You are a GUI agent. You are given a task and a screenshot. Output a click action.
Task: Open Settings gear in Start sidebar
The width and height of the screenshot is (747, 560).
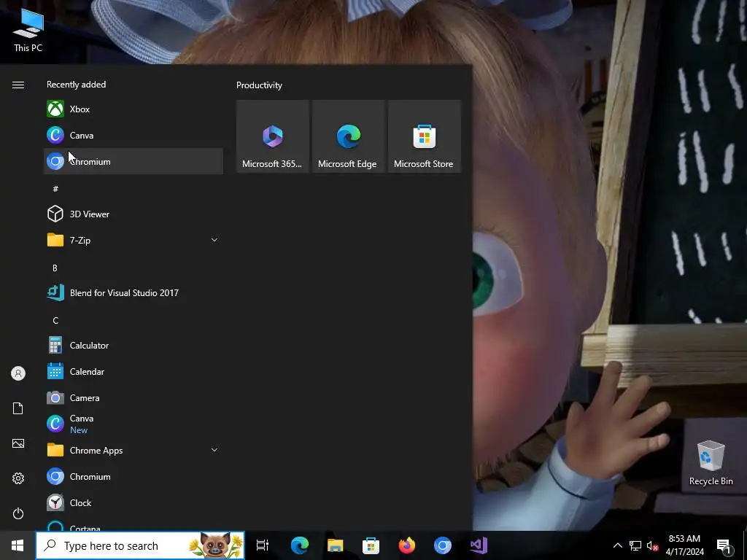(18, 478)
